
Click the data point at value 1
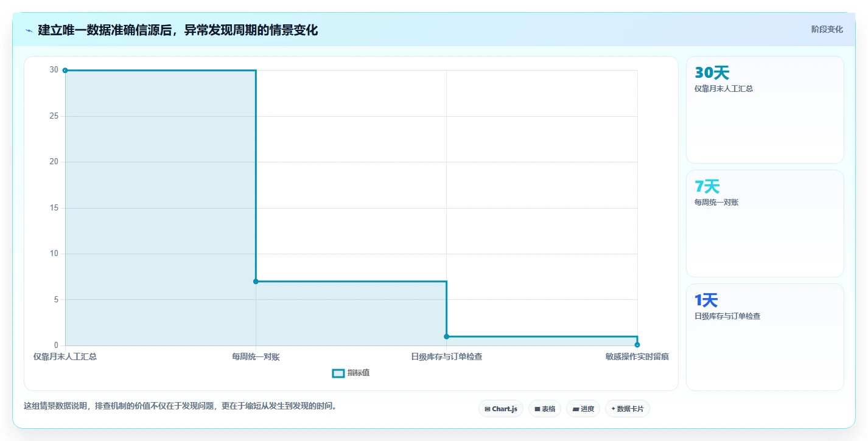[446, 336]
